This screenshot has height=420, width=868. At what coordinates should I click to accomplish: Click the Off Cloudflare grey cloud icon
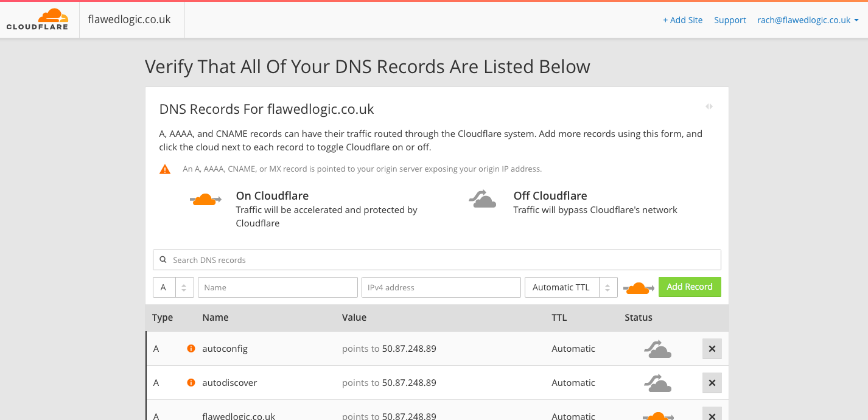482,199
